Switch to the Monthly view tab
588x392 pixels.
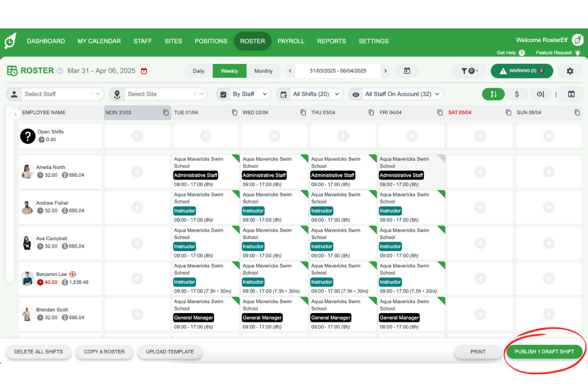[x=264, y=71]
